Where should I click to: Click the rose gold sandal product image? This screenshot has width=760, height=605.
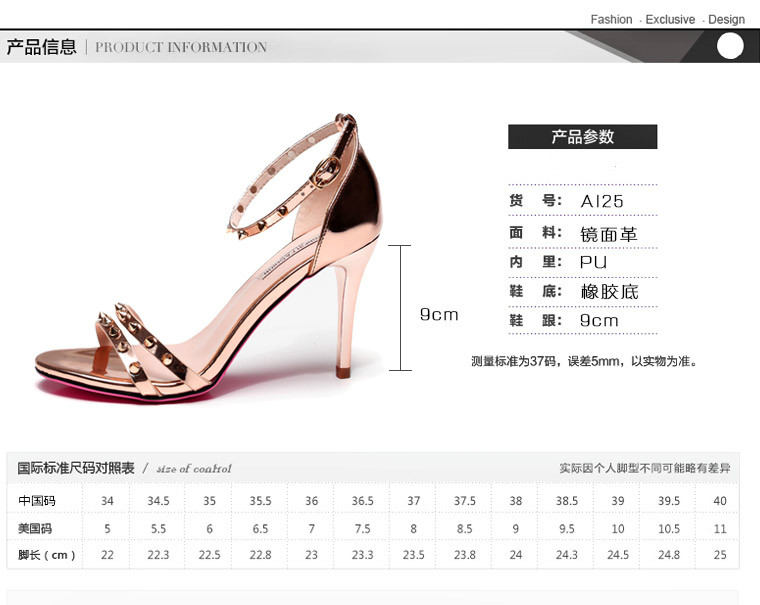(208, 257)
